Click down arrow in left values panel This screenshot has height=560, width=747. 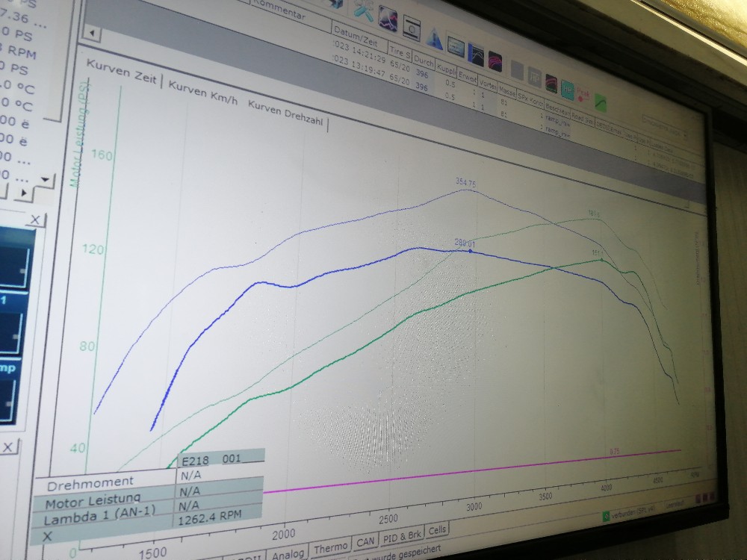pos(46,180)
